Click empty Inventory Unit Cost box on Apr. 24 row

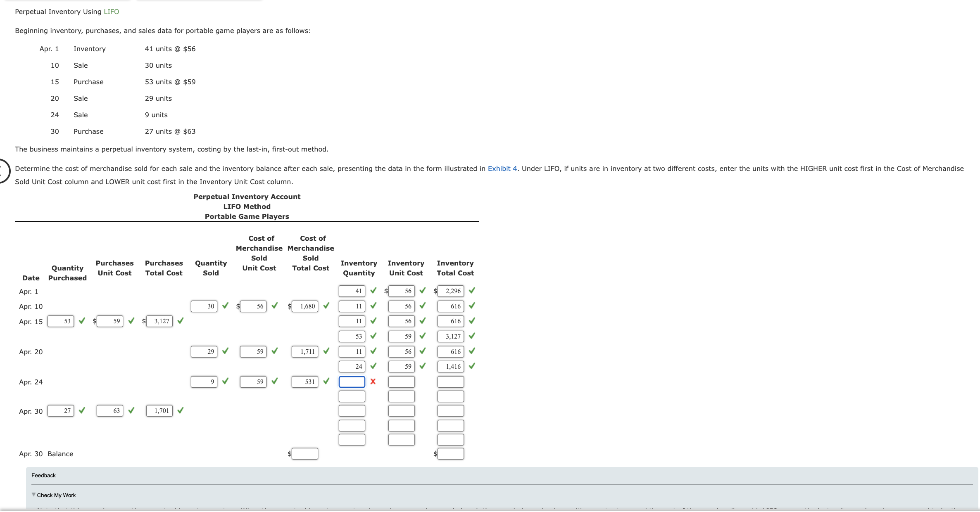401,382
